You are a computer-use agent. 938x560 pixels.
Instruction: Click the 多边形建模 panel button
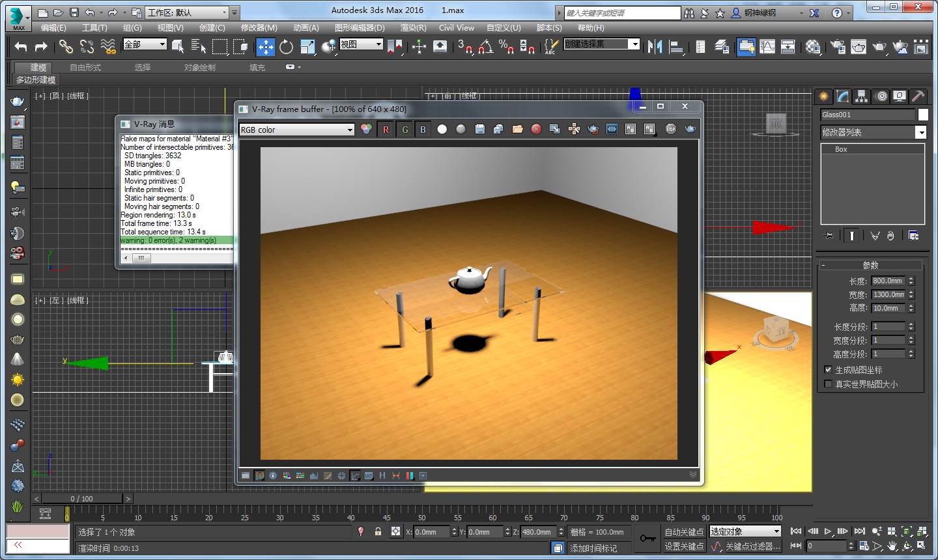[36, 80]
